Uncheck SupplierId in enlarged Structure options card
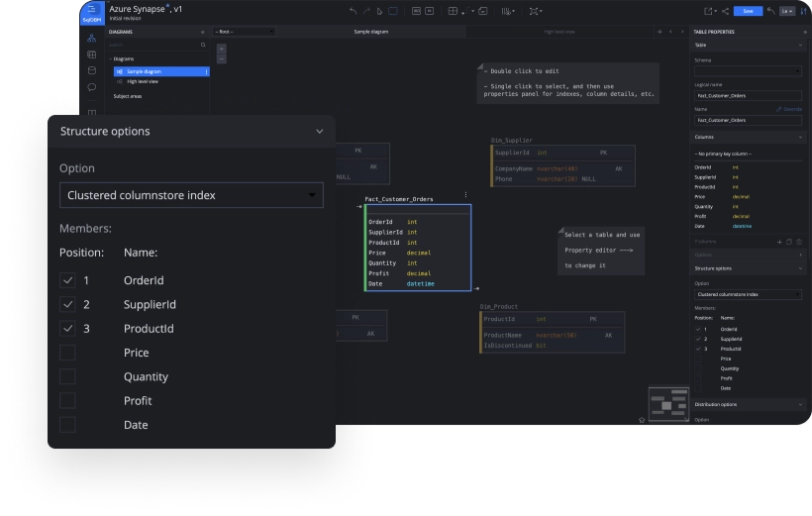 tap(67, 304)
